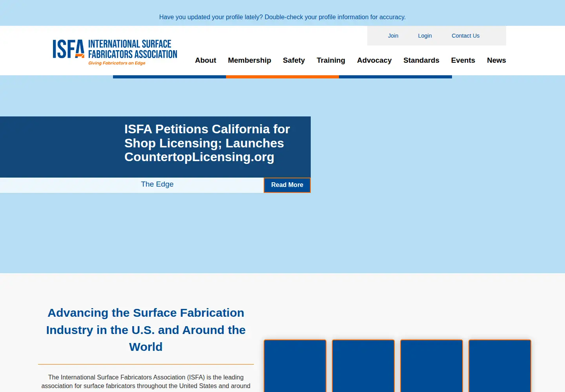Click the ISFA logo in the header
Image resolution: width=565 pixels, height=392 pixels.
pos(115,52)
